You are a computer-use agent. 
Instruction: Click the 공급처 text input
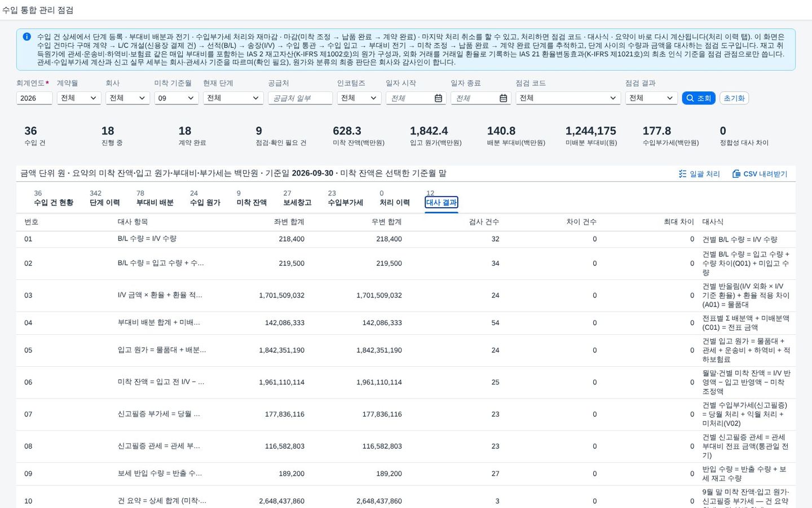coord(300,98)
